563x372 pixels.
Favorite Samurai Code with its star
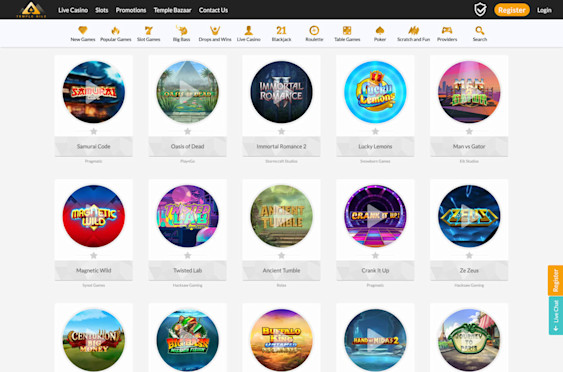tap(94, 131)
